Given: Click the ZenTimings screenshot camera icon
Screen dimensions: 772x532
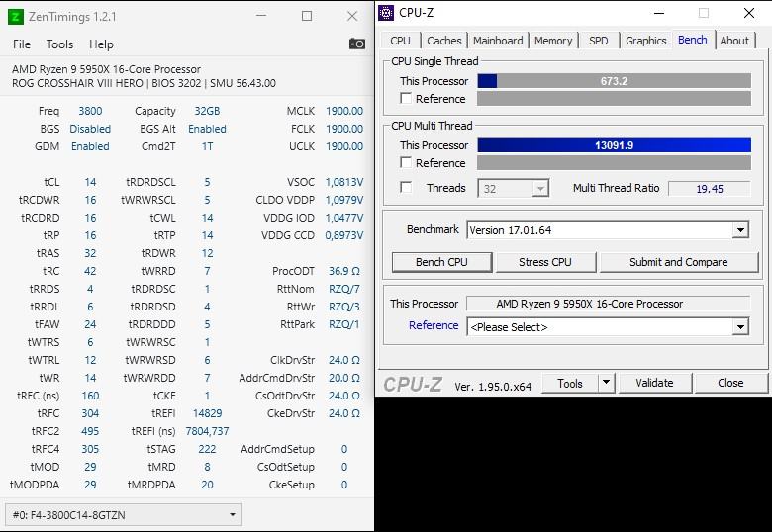Looking at the screenshot, I should click(357, 44).
